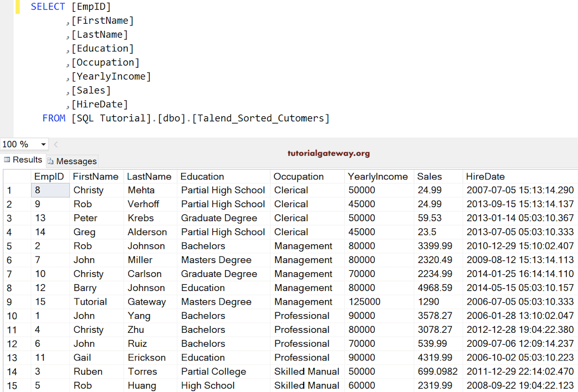Select the Sales column header
Image resolution: width=578 pixels, height=392 pixels.
(x=430, y=177)
